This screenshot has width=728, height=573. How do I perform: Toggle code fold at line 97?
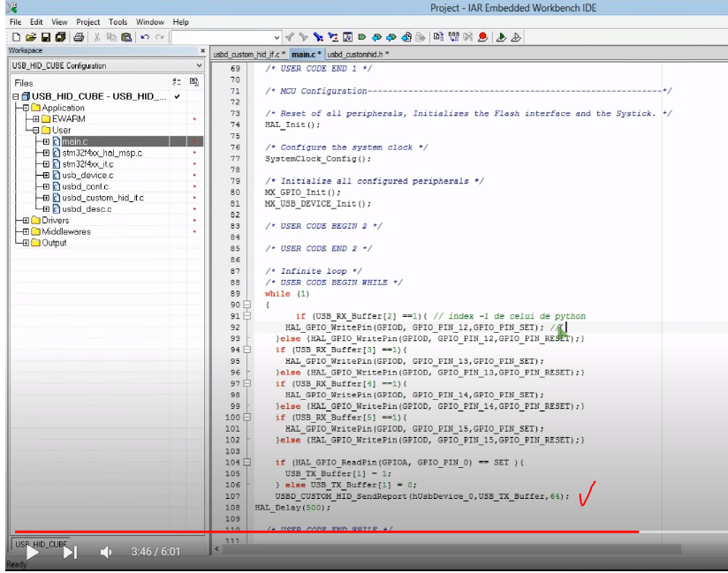click(247, 384)
